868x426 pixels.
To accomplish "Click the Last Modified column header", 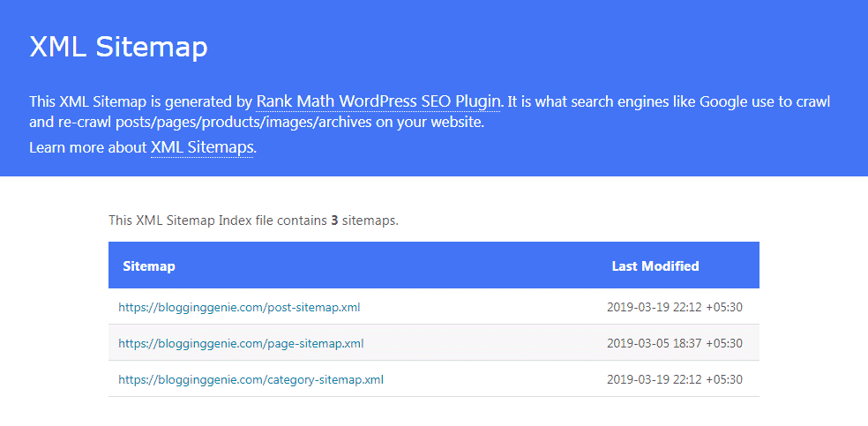I will [x=655, y=266].
